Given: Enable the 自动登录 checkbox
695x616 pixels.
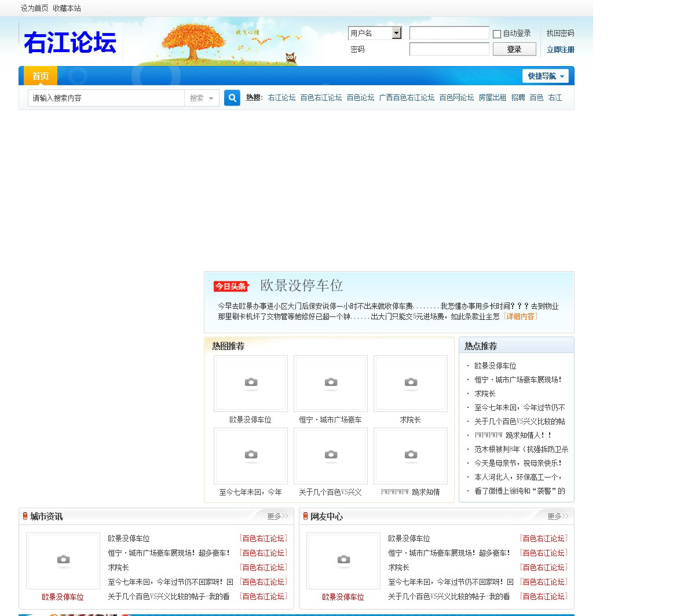Looking at the screenshot, I should click(497, 34).
